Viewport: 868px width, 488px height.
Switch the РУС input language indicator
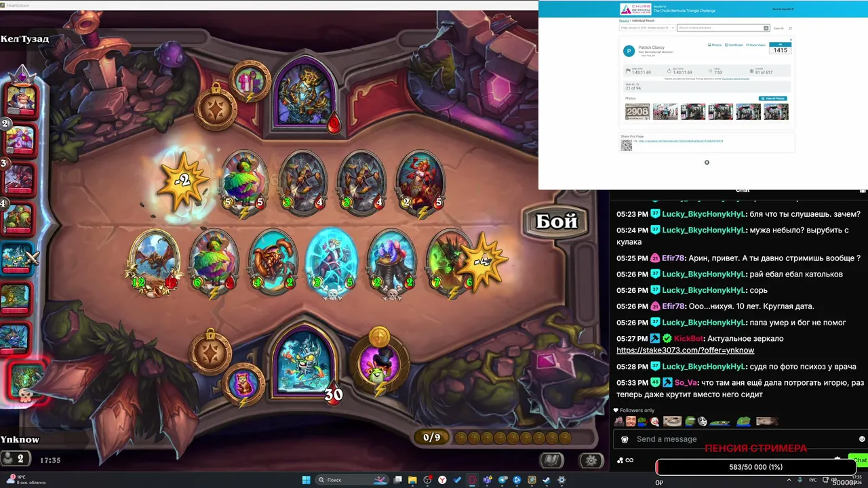813,480
